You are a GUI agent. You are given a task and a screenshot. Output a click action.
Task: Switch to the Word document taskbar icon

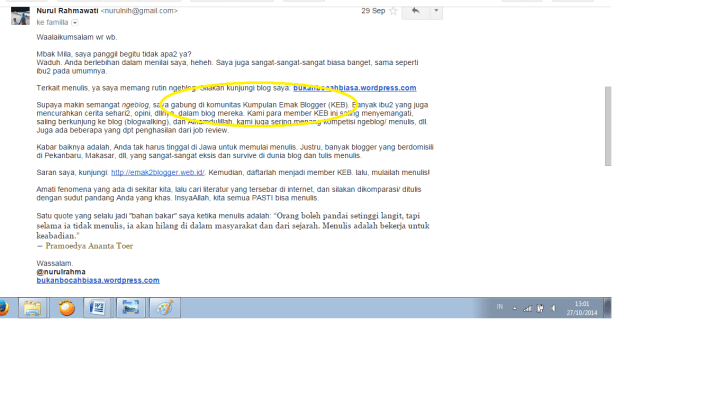point(98,308)
